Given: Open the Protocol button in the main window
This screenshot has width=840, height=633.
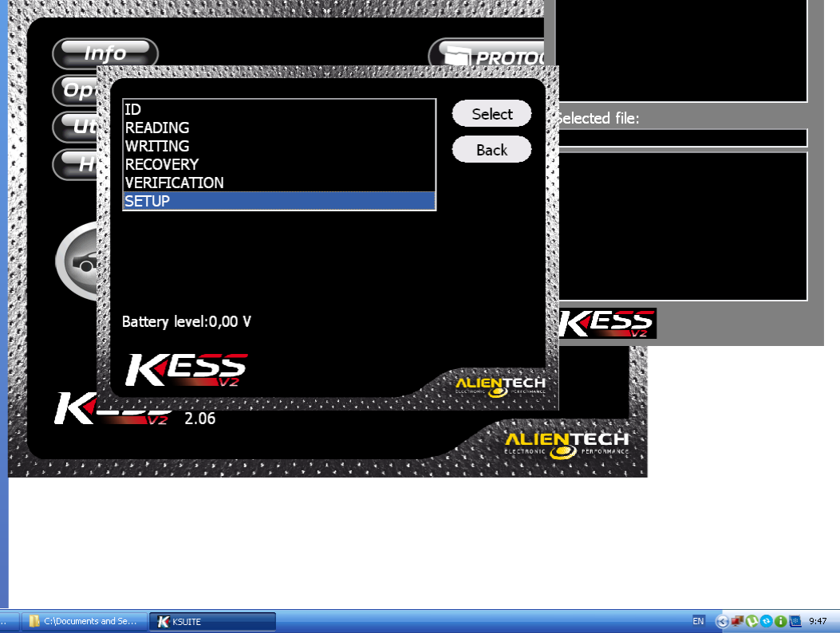Looking at the screenshot, I should [487, 53].
